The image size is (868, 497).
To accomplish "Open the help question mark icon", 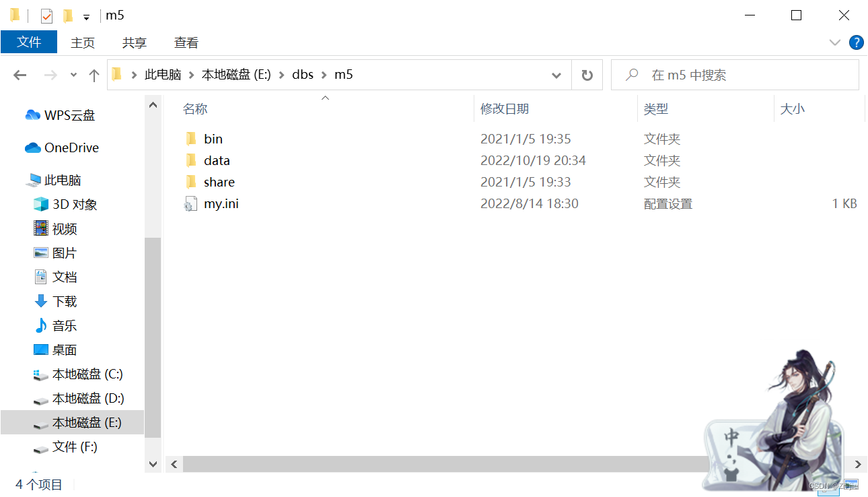I will click(857, 42).
